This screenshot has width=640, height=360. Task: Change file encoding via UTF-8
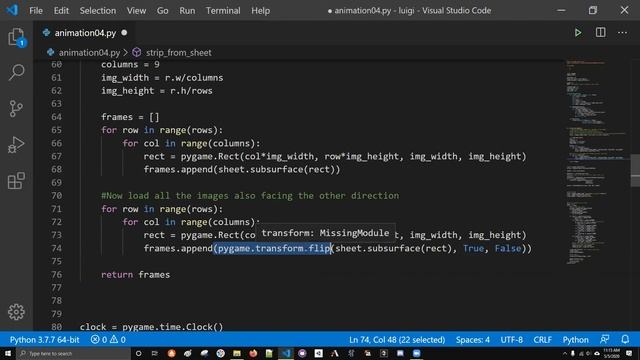pyautogui.click(x=511, y=340)
